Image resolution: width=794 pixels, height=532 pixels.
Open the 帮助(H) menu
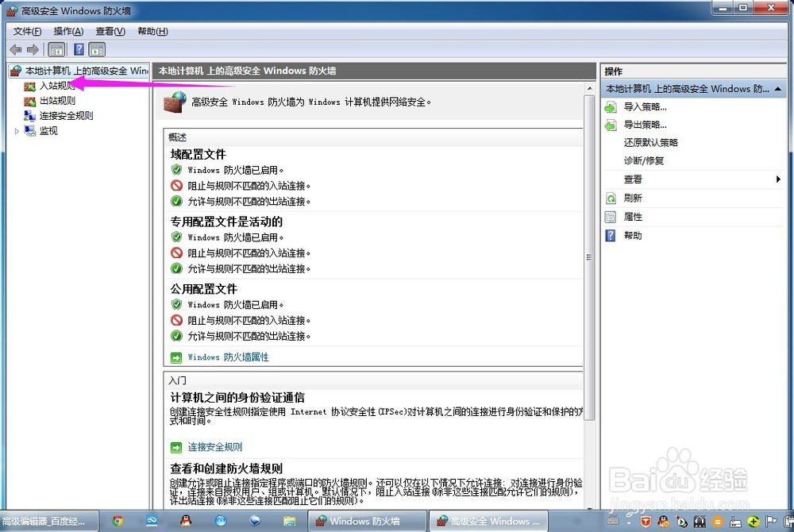pos(152,32)
